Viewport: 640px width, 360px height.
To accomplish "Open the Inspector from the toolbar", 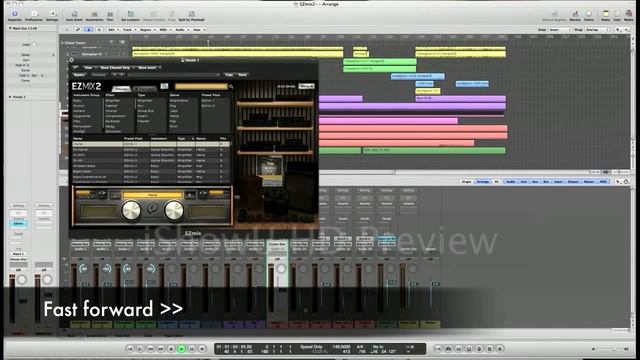I will [x=15, y=16].
